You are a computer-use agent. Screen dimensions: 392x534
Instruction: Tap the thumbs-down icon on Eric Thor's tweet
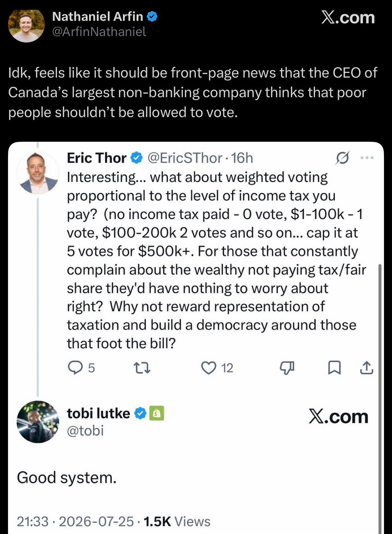[x=287, y=368]
